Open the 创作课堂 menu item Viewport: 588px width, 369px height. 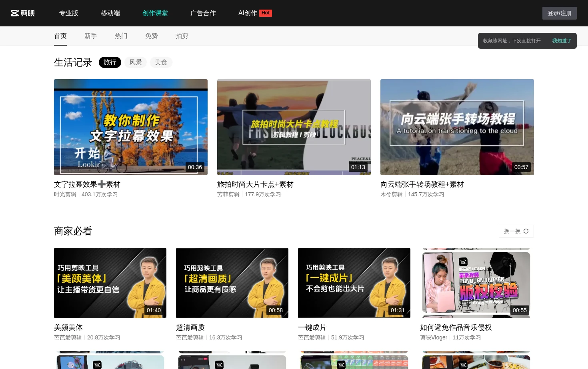pyautogui.click(x=155, y=13)
